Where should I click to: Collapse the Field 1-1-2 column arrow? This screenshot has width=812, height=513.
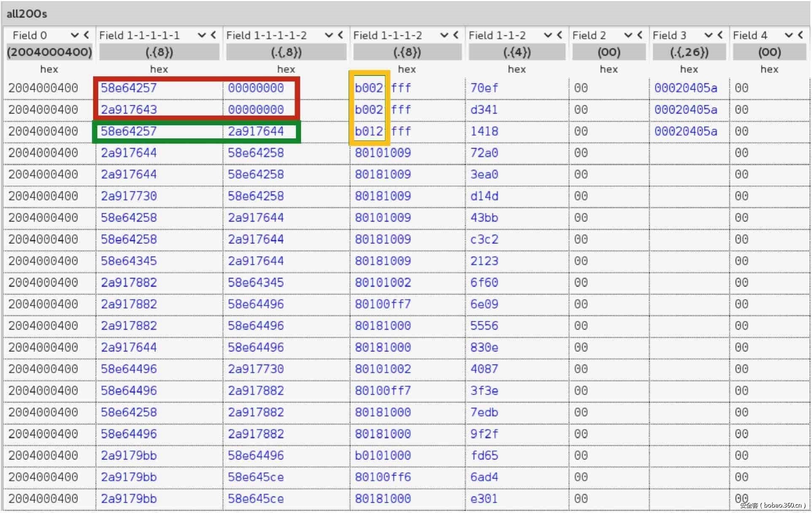pyautogui.click(x=559, y=35)
